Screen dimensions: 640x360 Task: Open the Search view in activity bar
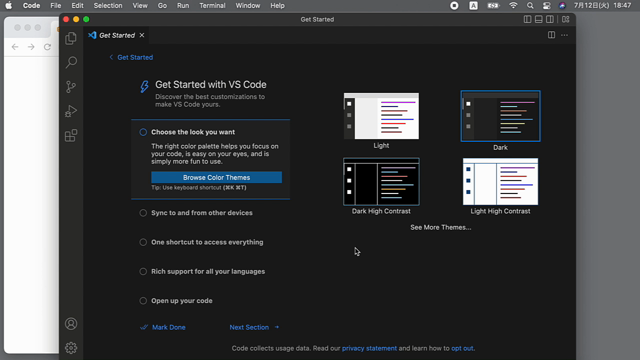[71, 62]
